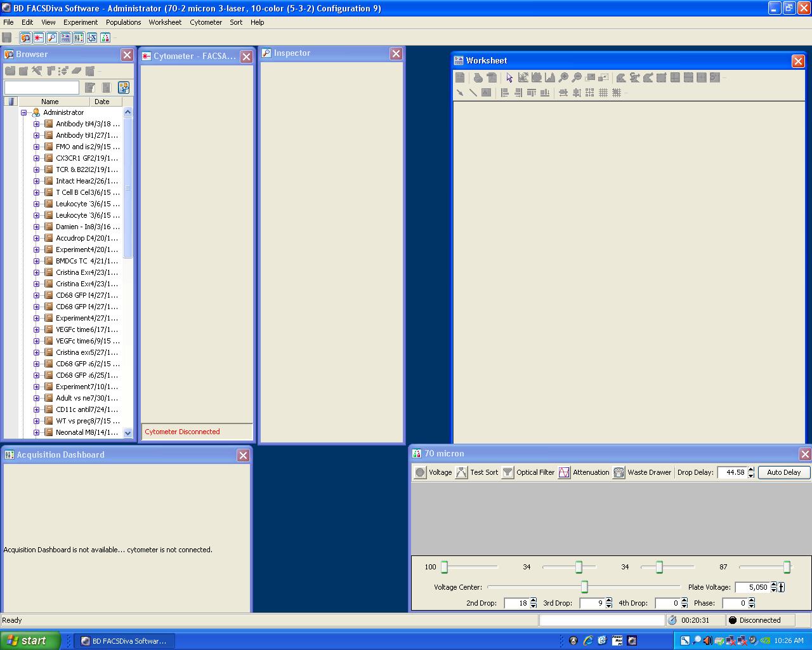Screen dimensions: 812x650
Task: Click the Browser search input field
Action: [x=42, y=88]
